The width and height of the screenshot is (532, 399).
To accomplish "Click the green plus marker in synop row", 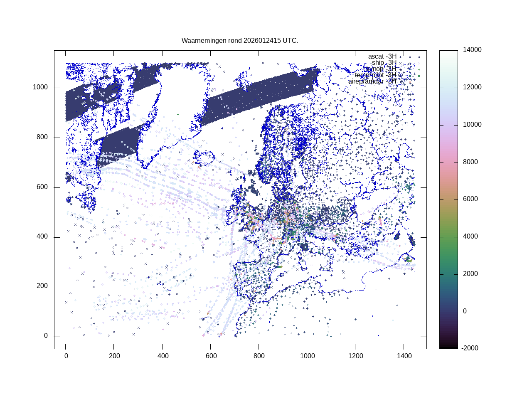I will (419, 69).
